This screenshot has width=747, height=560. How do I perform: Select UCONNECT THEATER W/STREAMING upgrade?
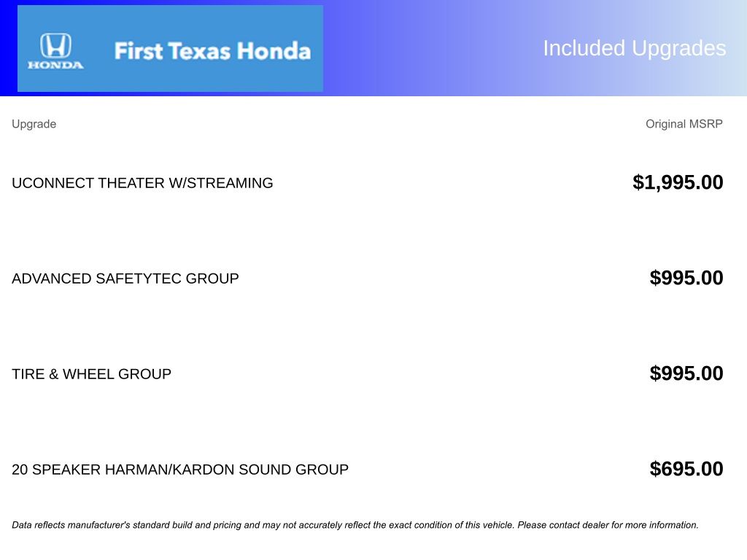[x=142, y=183]
